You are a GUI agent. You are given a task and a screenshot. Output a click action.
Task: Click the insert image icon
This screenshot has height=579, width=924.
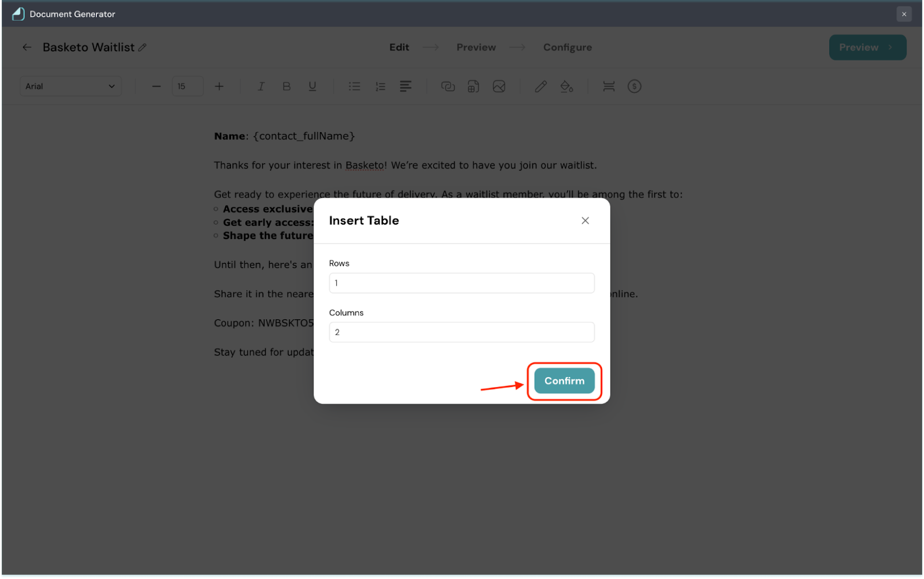499,87
